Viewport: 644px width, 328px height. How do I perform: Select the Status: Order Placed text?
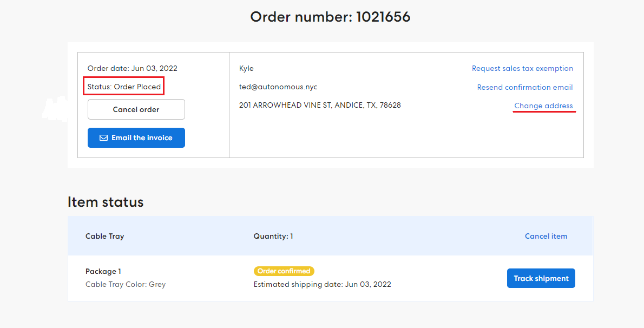pos(124,87)
